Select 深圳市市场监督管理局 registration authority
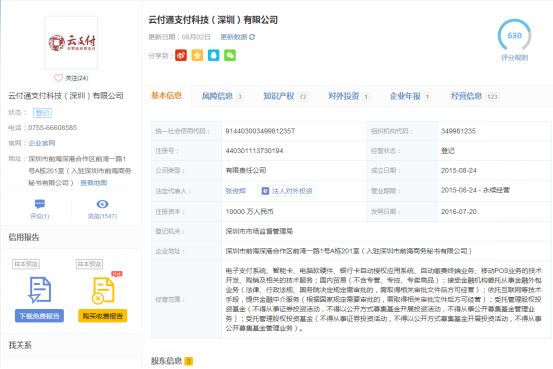Viewport: 553px width, 369px height. pyautogui.click(x=259, y=231)
